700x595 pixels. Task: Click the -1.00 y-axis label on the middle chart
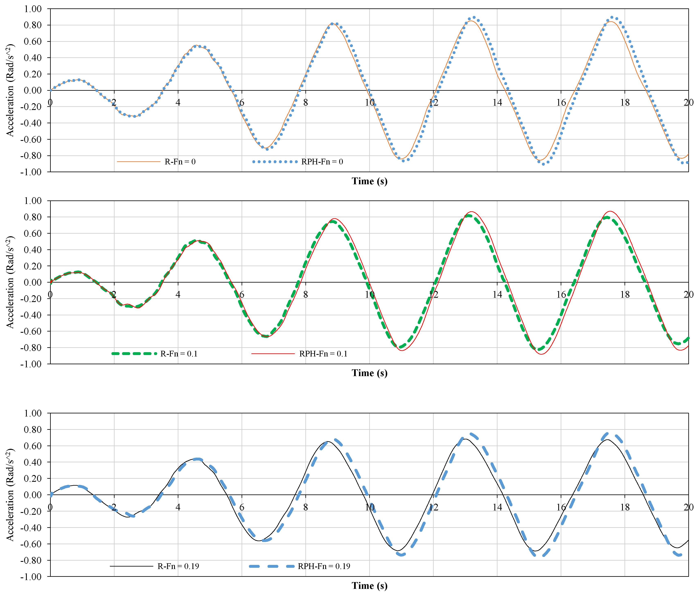click(31, 364)
